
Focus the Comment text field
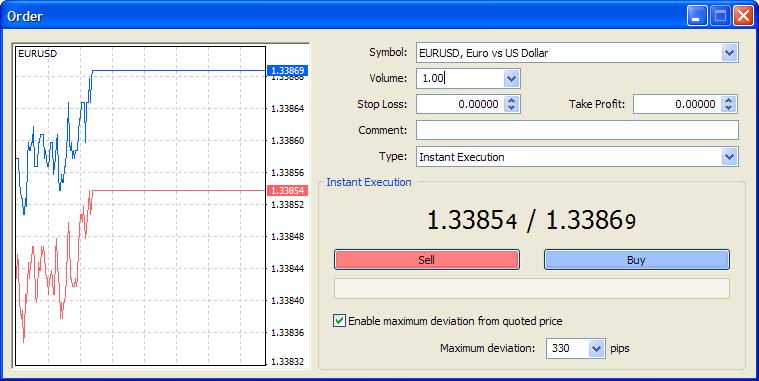click(577, 130)
